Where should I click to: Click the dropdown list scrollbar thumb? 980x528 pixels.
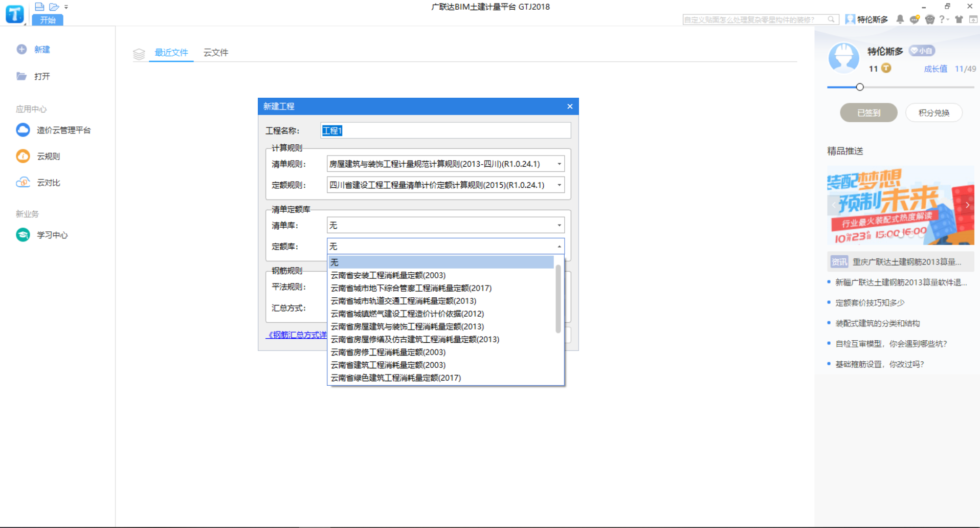[558, 299]
